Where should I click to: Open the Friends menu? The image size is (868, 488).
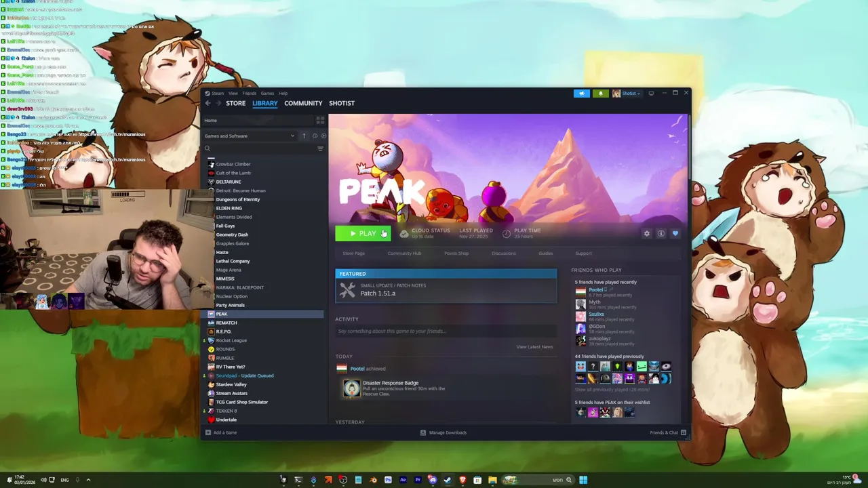(249, 93)
